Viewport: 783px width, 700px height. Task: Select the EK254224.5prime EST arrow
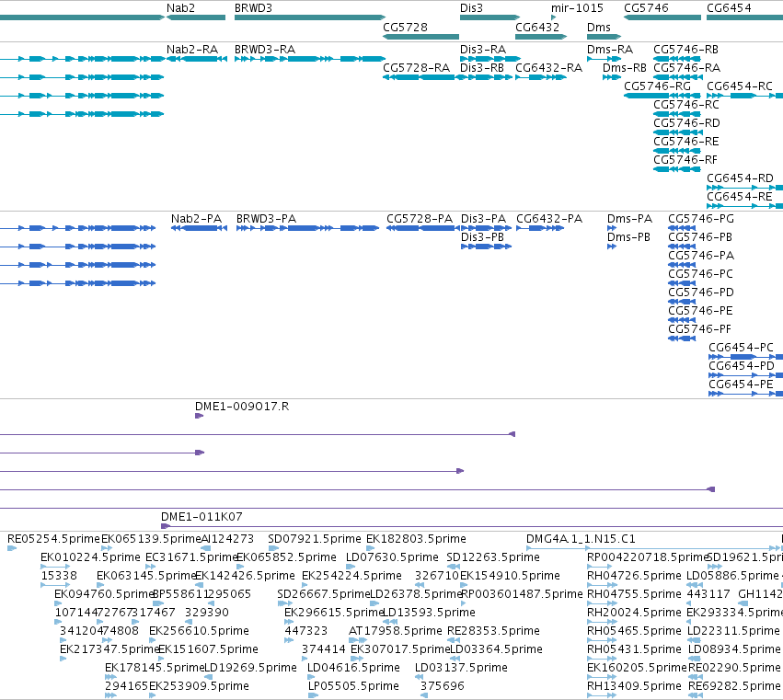305,585
